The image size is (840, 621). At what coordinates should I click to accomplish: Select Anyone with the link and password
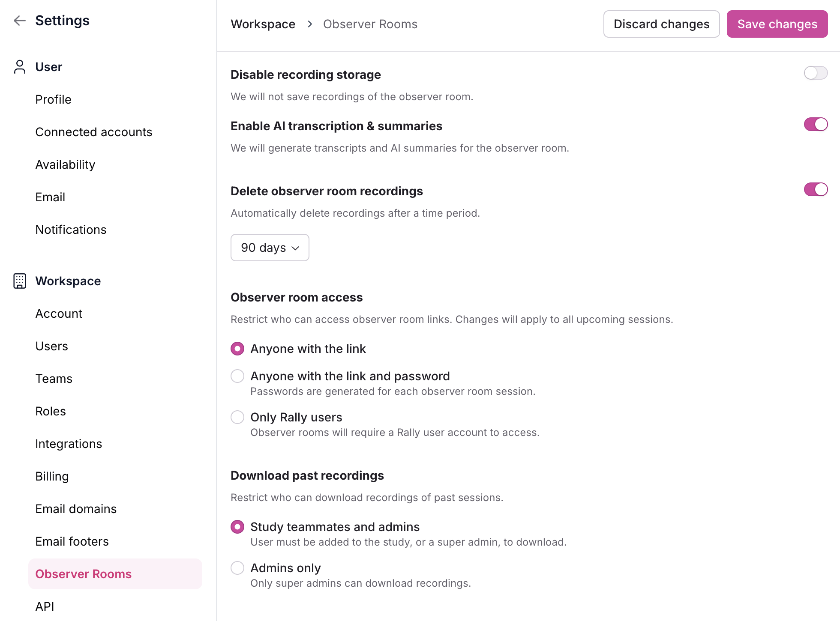coord(237,376)
